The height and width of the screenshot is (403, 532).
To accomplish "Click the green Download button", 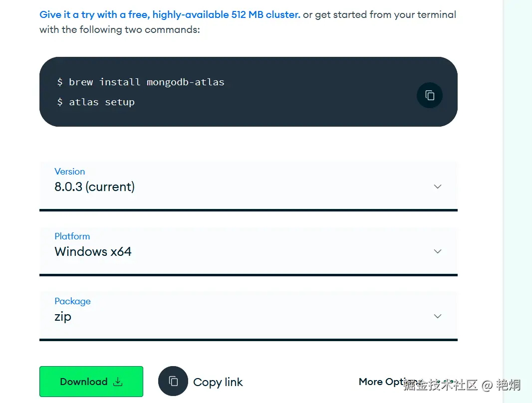I will (91, 382).
